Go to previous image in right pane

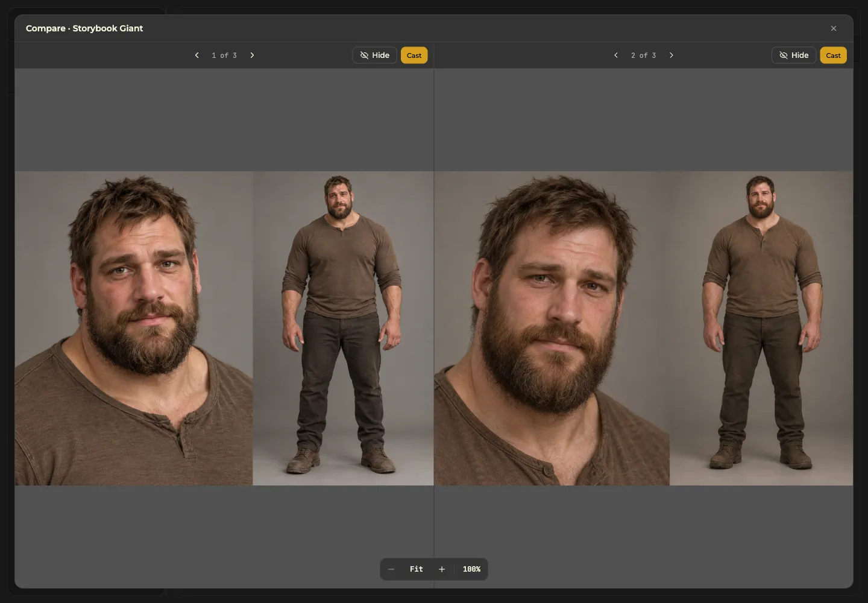(616, 55)
